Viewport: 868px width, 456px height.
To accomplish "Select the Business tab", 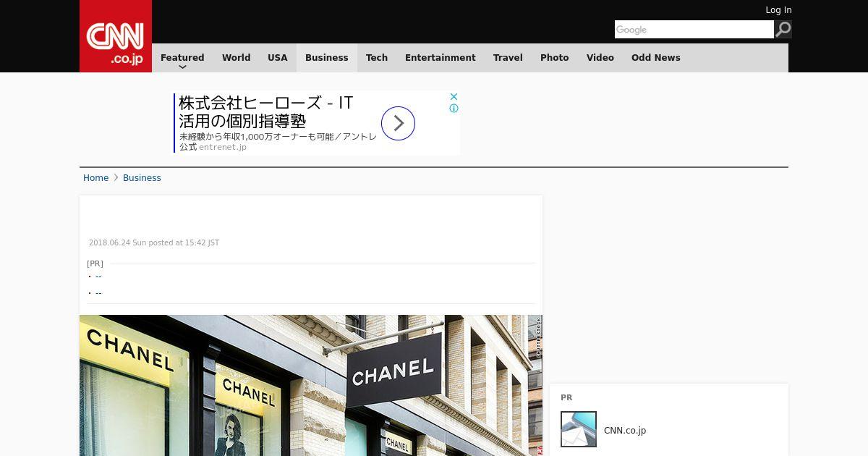I will tap(327, 58).
